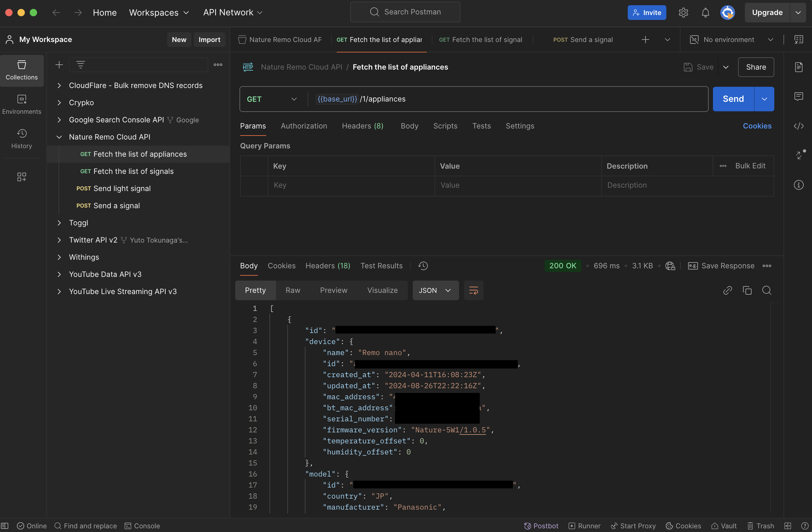Open the GET method dropdown
Viewport: 812px width, 532px height.
(x=272, y=99)
